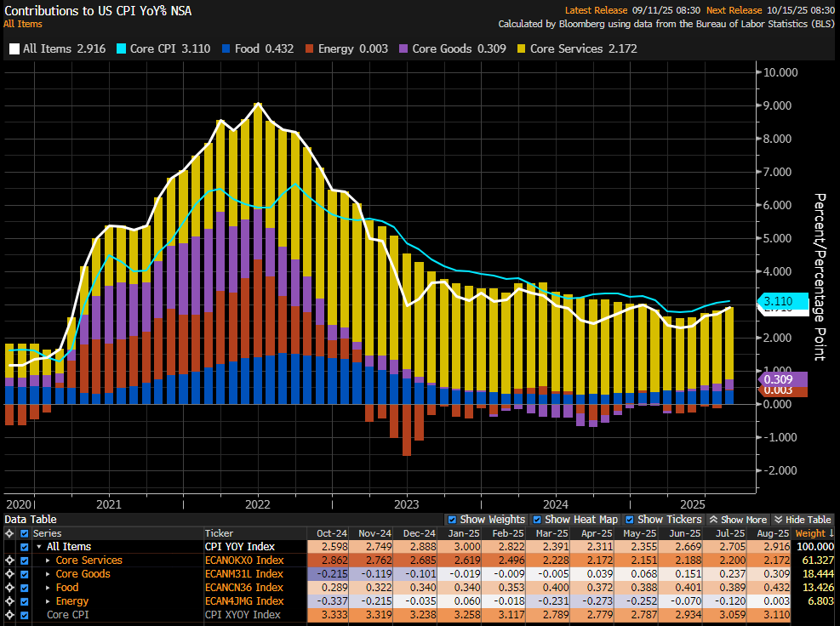Viewport: 840px width, 626px height.
Task: Uncheck the Core Services series checkbox
Action: click(24, 561)
